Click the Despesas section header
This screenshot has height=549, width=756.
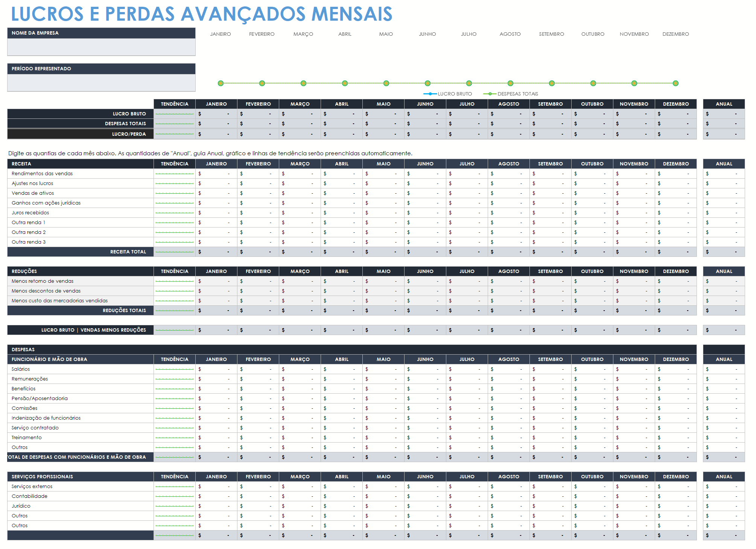point(352,349)
